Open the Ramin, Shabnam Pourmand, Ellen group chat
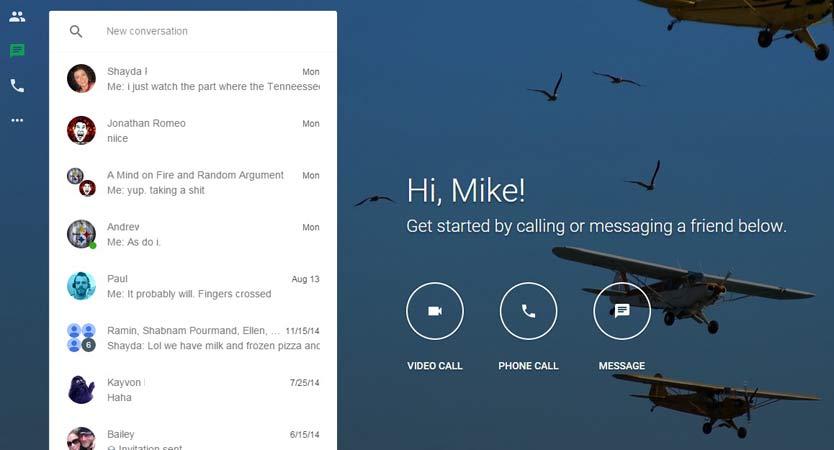Viewport: 834px width, 450px height. (x=193, y=338)
